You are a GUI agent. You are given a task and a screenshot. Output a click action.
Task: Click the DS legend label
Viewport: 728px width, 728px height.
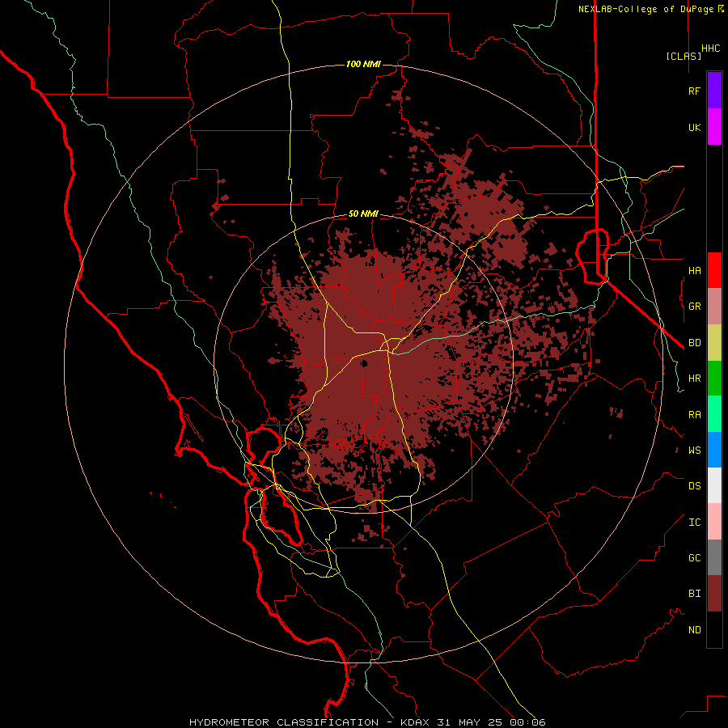coord(694,486)
